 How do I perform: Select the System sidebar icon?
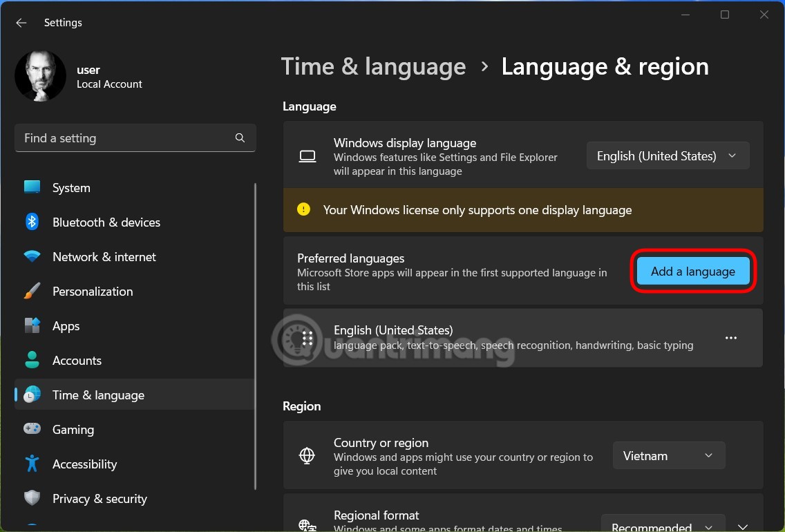coord(32,187)
